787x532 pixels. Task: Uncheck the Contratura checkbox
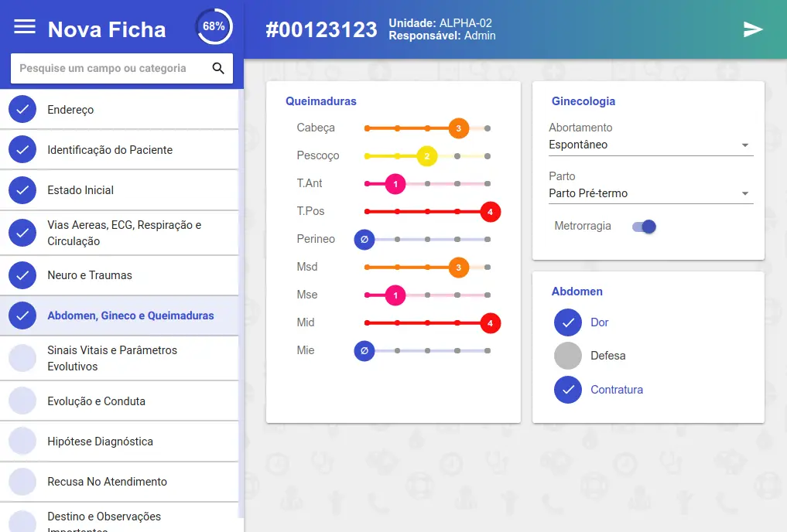point(568,390)
